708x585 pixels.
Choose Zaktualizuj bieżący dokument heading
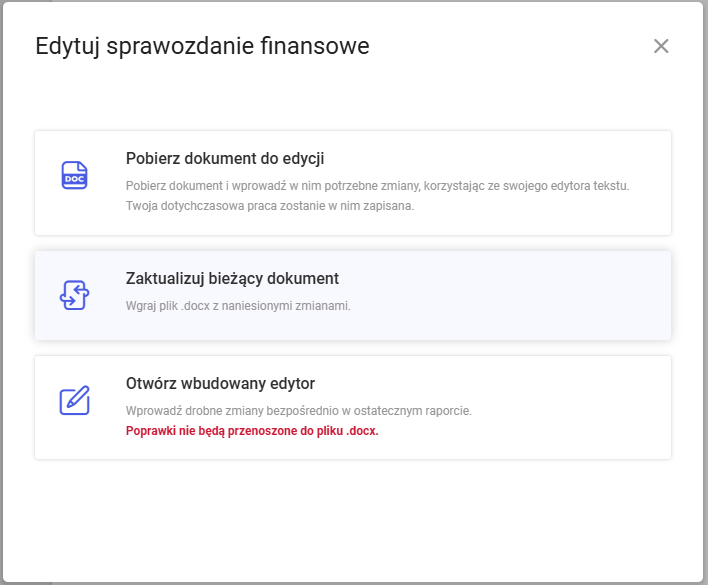[x=232, y=279]
